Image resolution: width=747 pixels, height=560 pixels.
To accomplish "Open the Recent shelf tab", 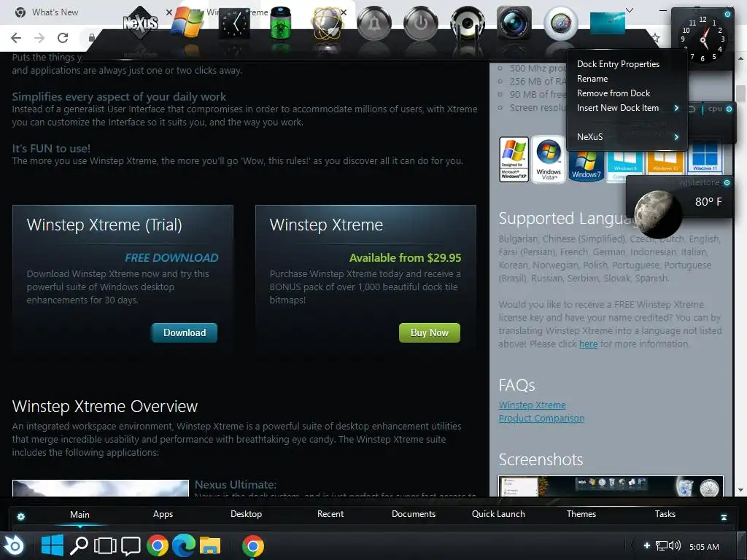I will [330, 514].
